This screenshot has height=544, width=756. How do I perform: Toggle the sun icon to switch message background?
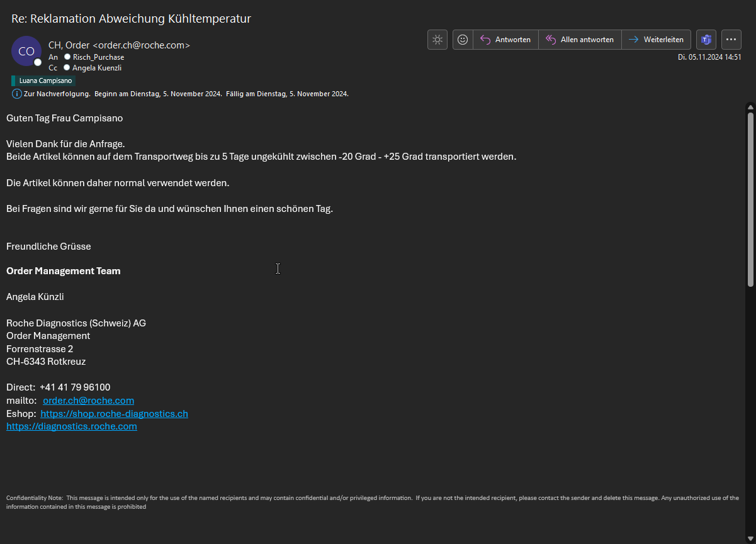point(437,40)
